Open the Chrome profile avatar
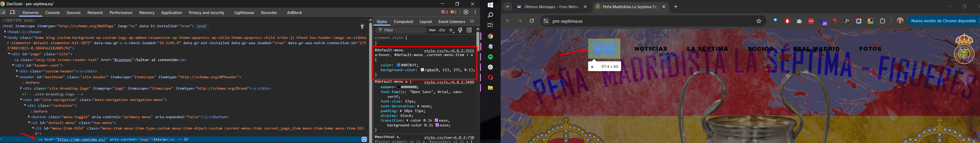This screenshot has width=980, height=143. 900,21
